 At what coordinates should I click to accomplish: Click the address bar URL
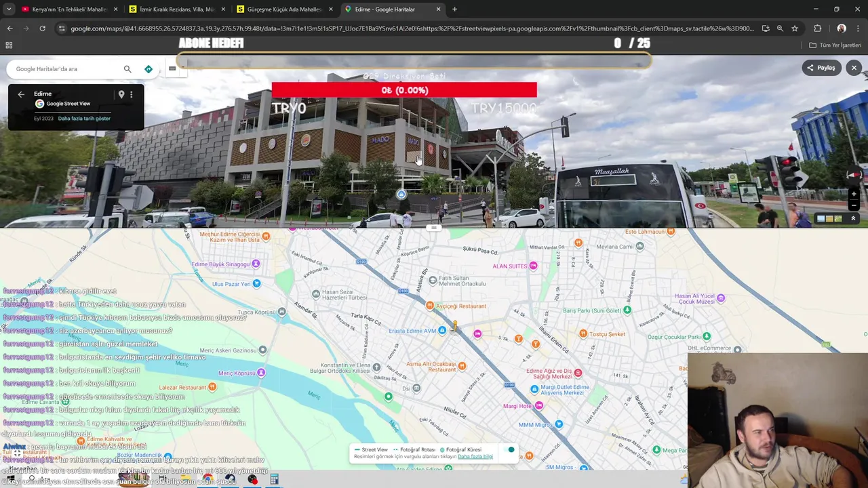[x=412, y=28]
